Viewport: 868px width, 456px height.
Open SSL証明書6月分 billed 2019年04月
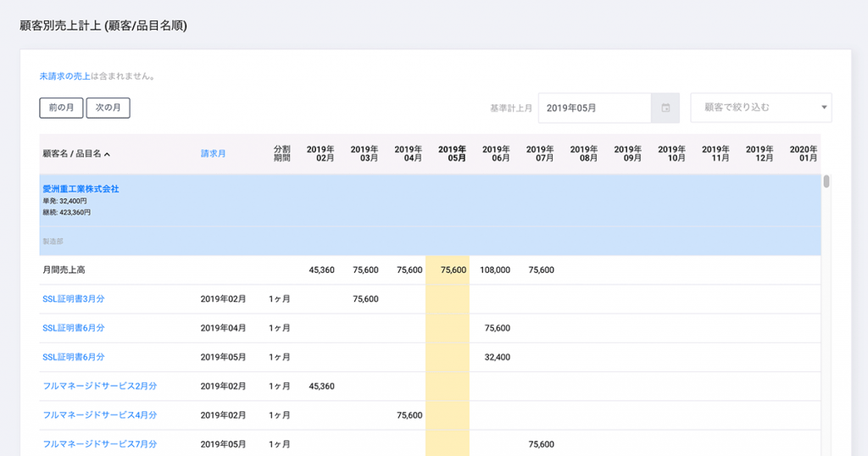[74, 328]
